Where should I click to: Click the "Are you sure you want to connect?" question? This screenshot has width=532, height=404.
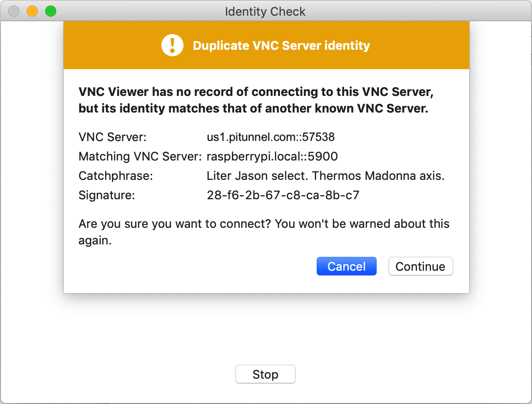point(175,224)
